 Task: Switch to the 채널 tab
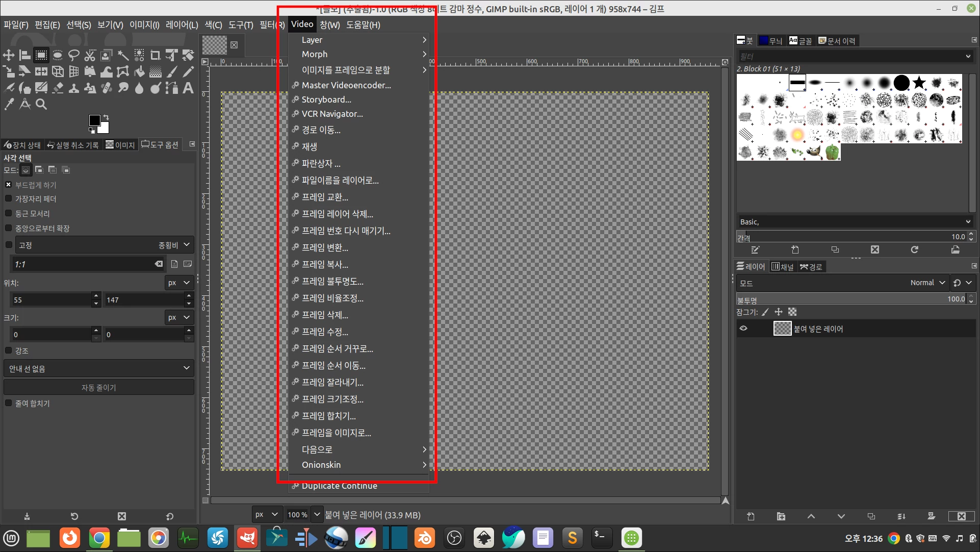783,267
